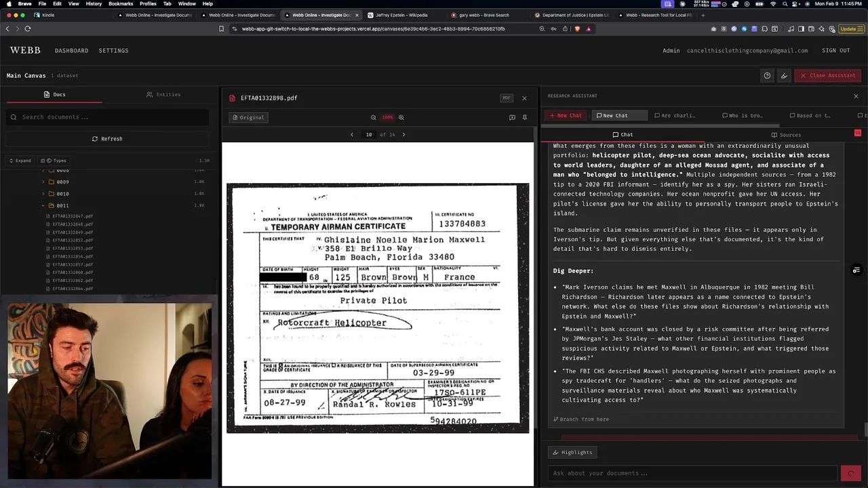This screenshot has height=488, width=868.
Task: Go to next PDF page
Action: coord(403,134)
